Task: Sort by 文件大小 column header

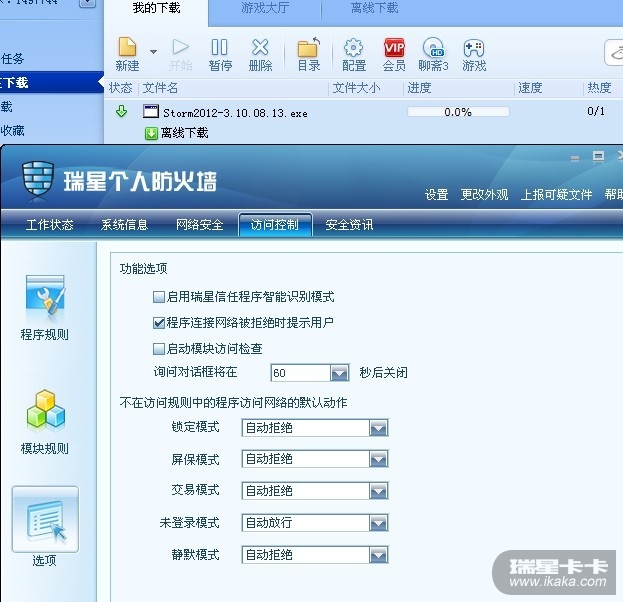Action: 356,88
